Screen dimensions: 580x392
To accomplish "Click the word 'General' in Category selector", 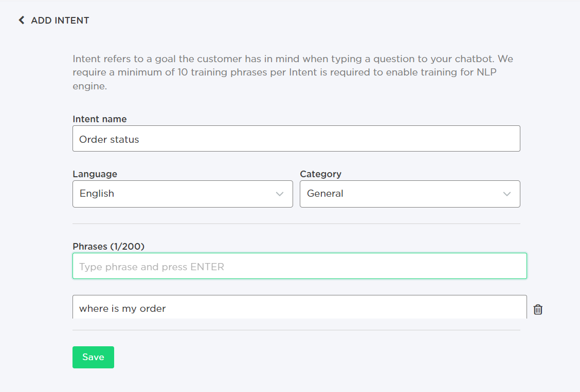I will pyautogui.click(x=325, y=194).
